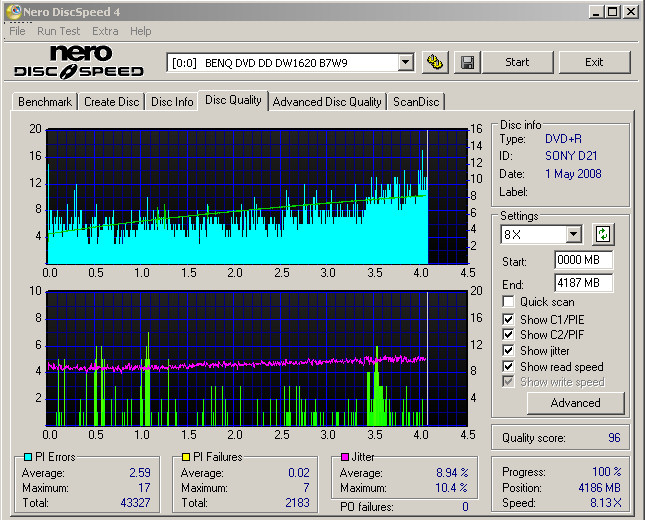Click the drive options icon
The width and height of the screenshot is (645, 520).
(435, 63)
